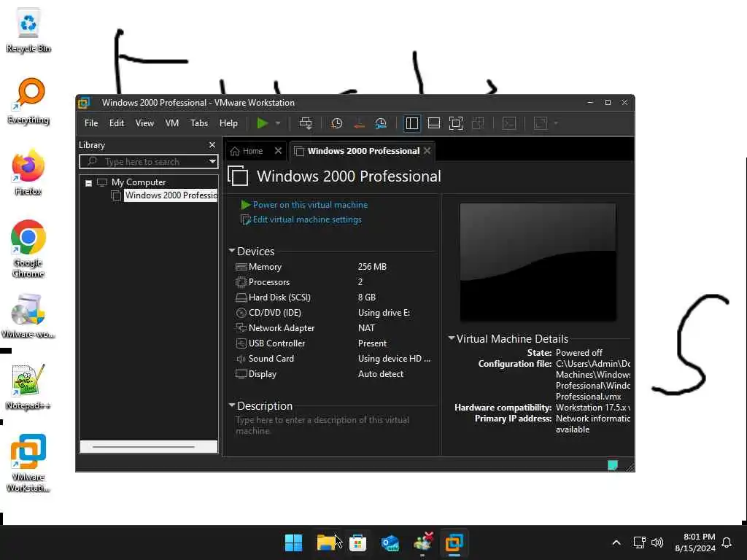Screen dimensions: 747x560
Task: Open the snapshot manager icon
Action: pyautogui.click(x=381, y=123)
